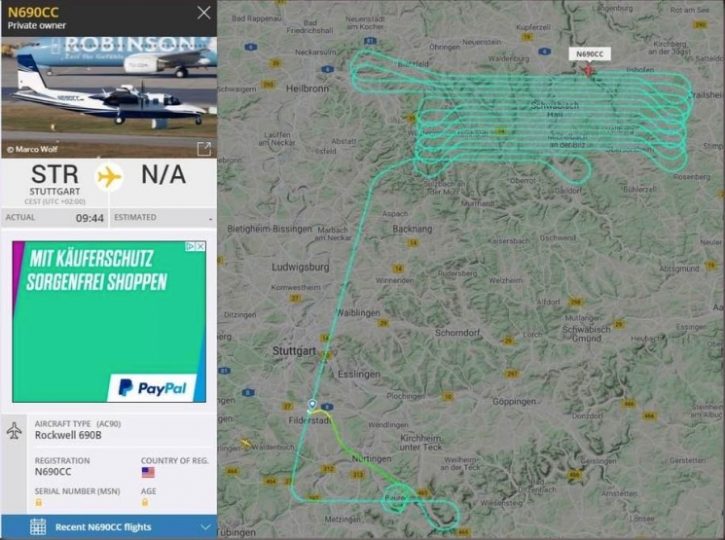Click the yellow airplane route icon
This screenshot has height=540, width=725.
point(109,177)
